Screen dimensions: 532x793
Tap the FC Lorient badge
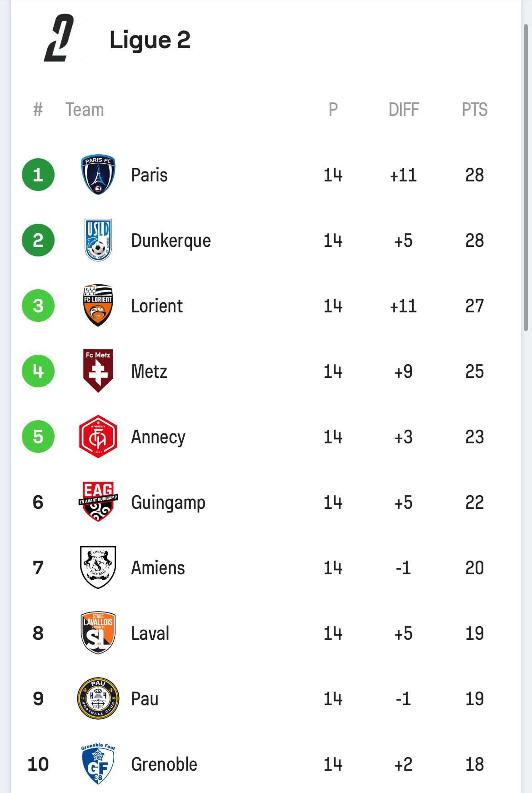click(x=98, y=306)
